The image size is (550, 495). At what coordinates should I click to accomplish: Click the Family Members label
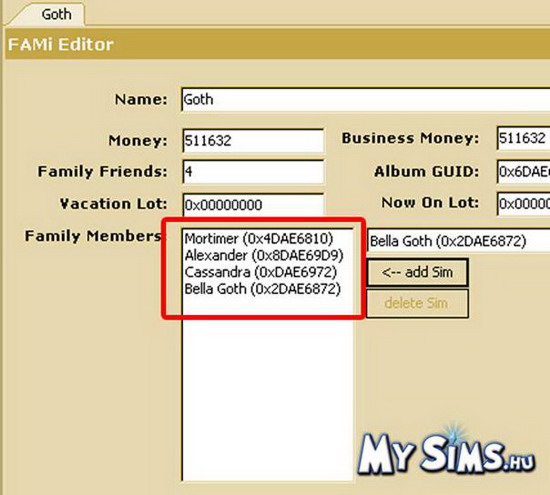pyautogui.click(x=93, y=236)
